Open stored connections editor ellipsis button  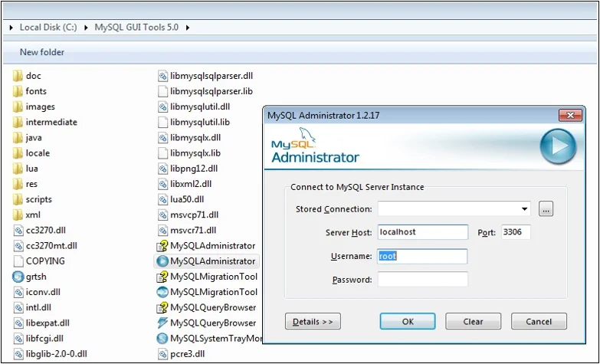point(546,209)
